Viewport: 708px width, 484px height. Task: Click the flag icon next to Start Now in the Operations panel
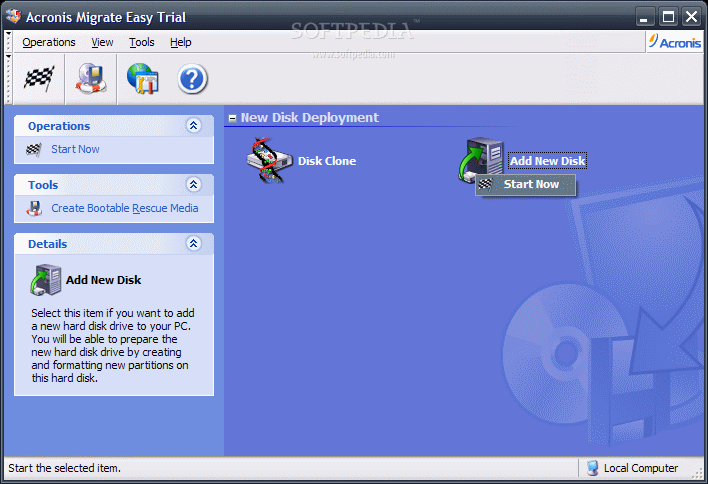(x=34, y=149)
